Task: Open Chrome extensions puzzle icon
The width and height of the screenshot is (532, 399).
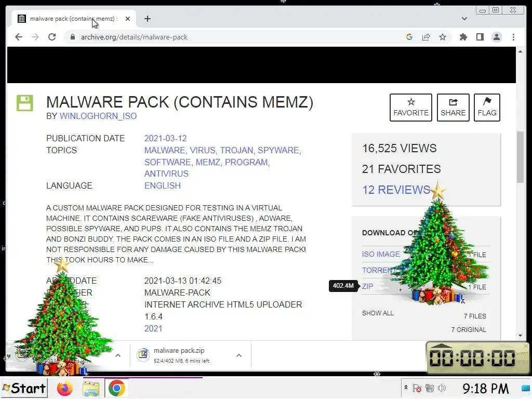Action: 463,37
